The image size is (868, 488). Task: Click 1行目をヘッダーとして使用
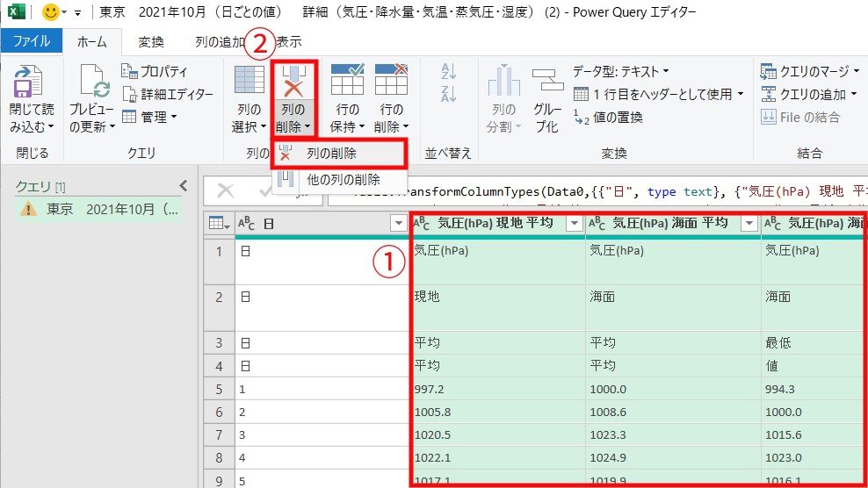658,94
